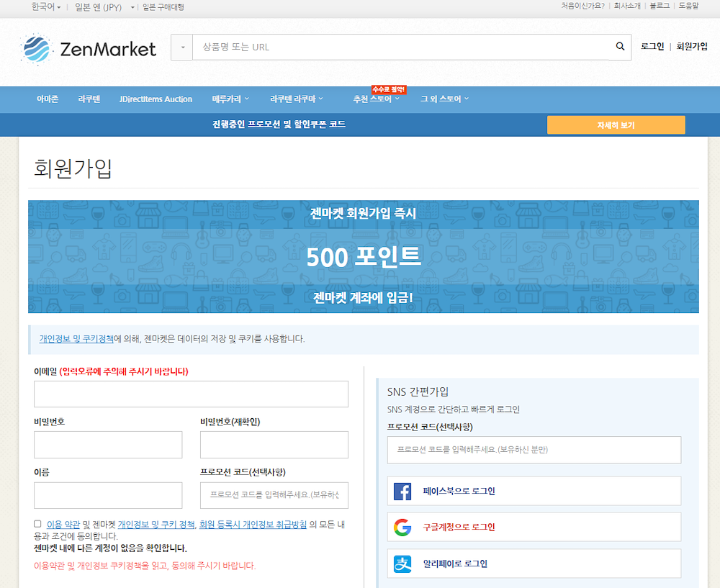Tick the terms agreement checkbox

(x=37, y=524)
